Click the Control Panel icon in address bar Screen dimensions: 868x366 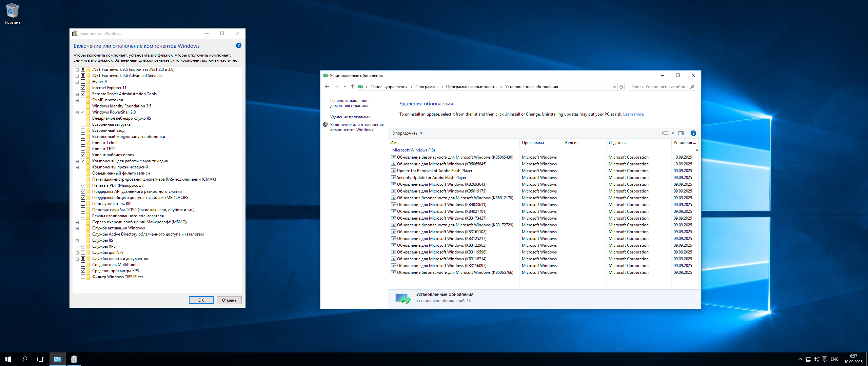click(x=361, y=87)
